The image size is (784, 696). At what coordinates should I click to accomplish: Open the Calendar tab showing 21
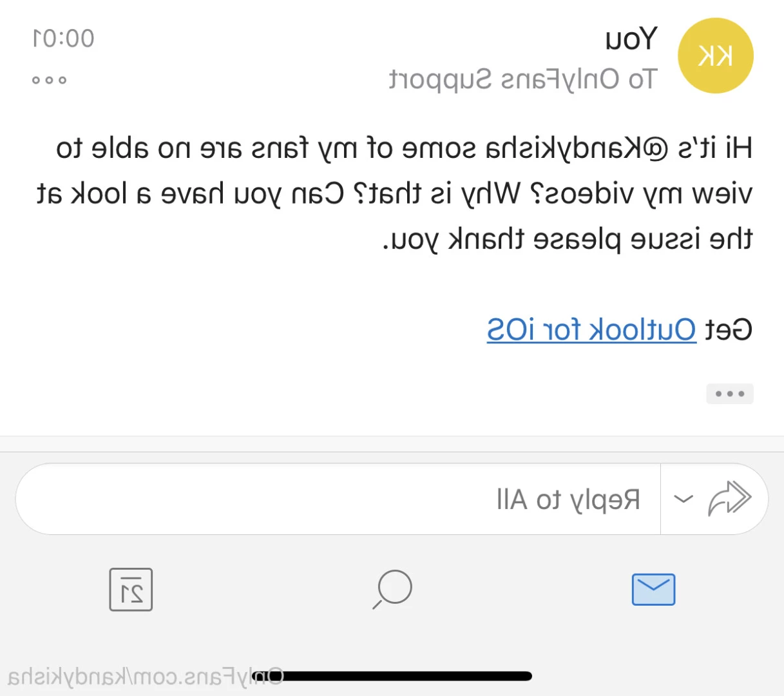click(x=131, y=589)
